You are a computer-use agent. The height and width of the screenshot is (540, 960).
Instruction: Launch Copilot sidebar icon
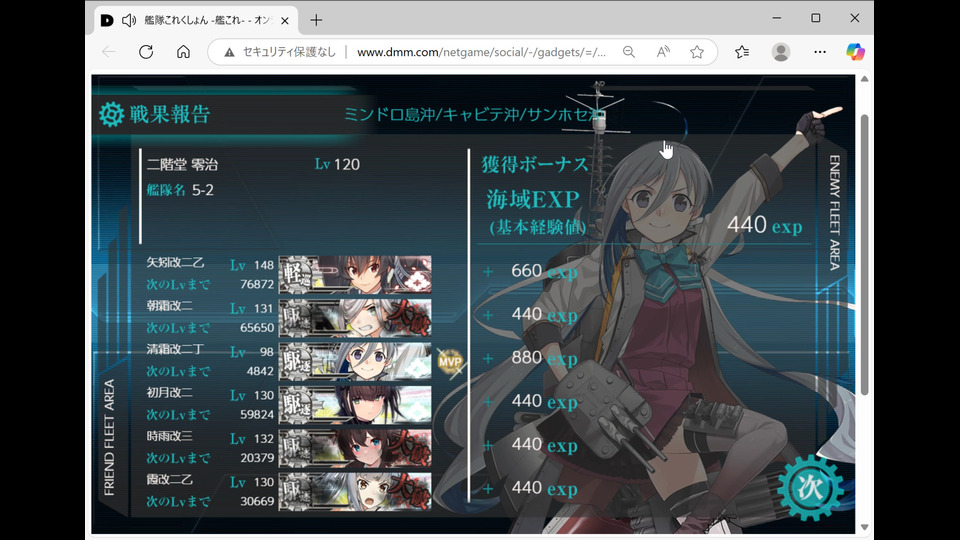pos(855,52)
